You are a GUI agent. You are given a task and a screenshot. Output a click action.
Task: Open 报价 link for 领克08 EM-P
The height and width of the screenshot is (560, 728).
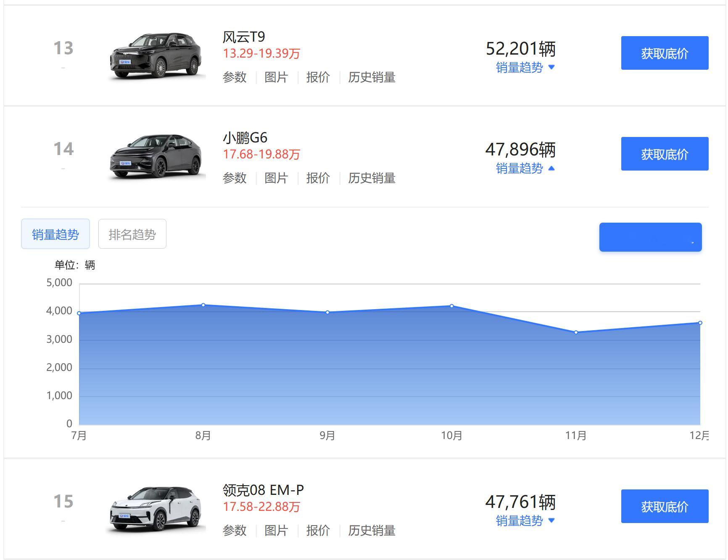pyautogui.click(x=318, y=531)
